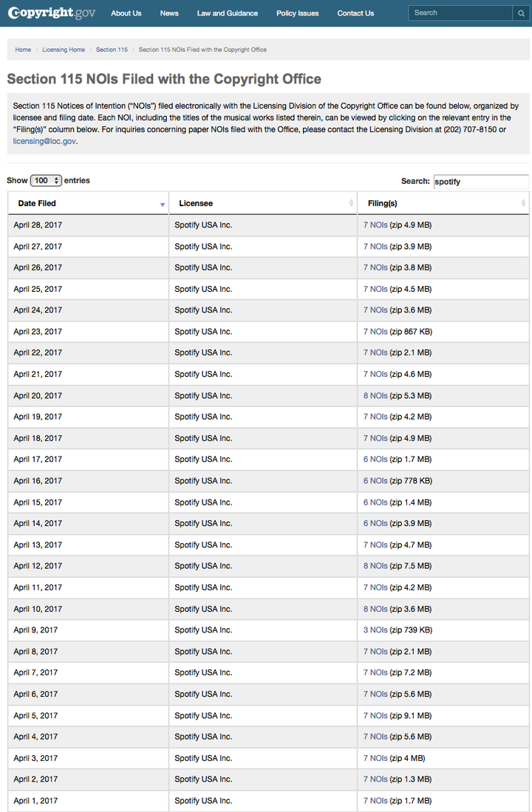Click the Date Filed column header text
This screenshot has height=812, width=532.
[37, 203]
